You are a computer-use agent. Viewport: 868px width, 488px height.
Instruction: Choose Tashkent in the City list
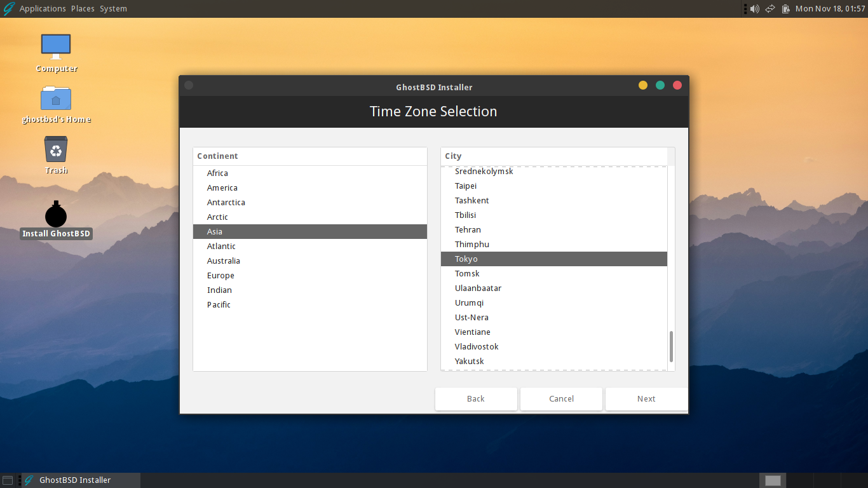point(554,201)
